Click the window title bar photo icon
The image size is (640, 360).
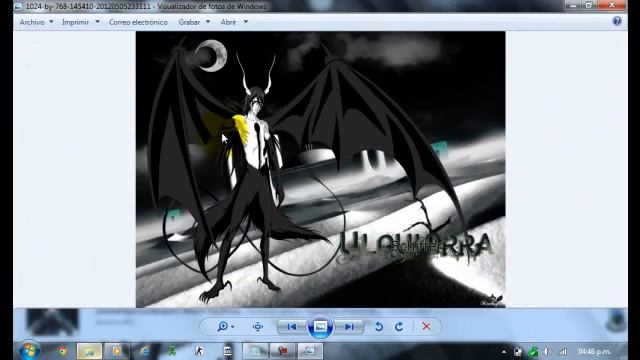pos(18,7)
